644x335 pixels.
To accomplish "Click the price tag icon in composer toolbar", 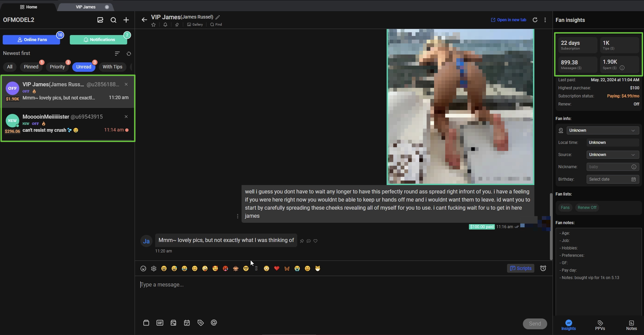I will [x=201, y=323].
